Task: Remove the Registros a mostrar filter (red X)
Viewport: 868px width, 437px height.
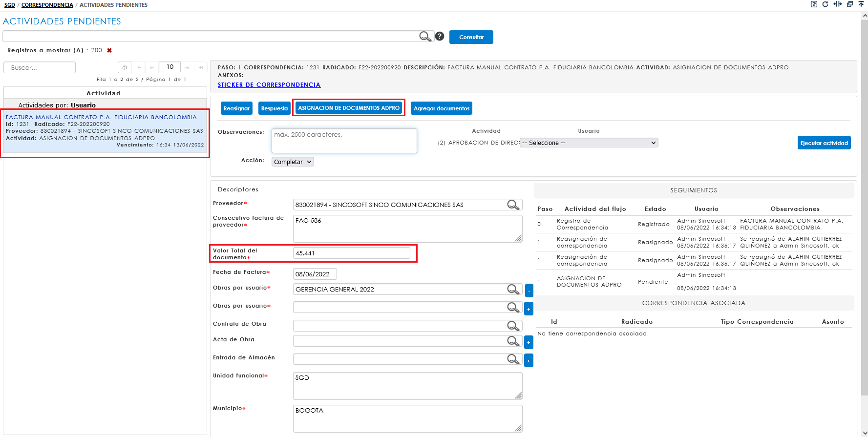Action: 109,50
